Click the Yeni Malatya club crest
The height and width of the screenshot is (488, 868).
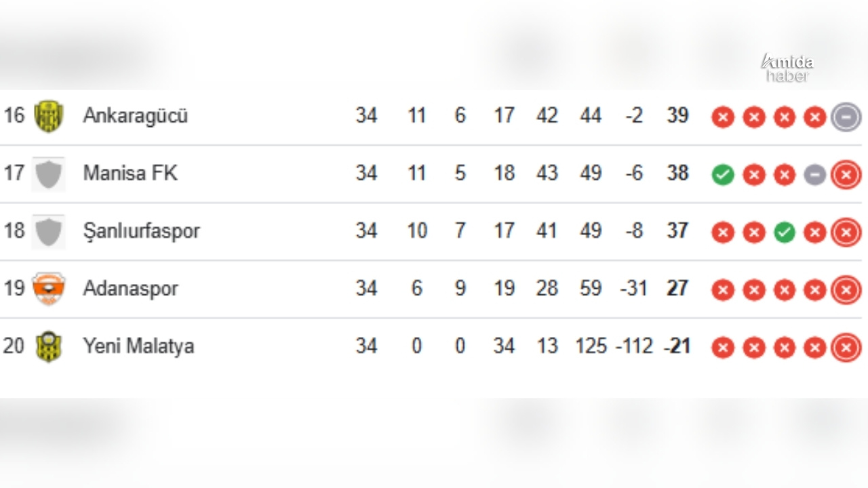(49, 346)
